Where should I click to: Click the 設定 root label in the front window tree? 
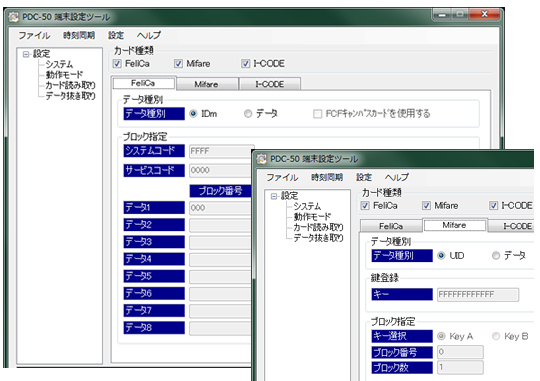click(290, 196)
